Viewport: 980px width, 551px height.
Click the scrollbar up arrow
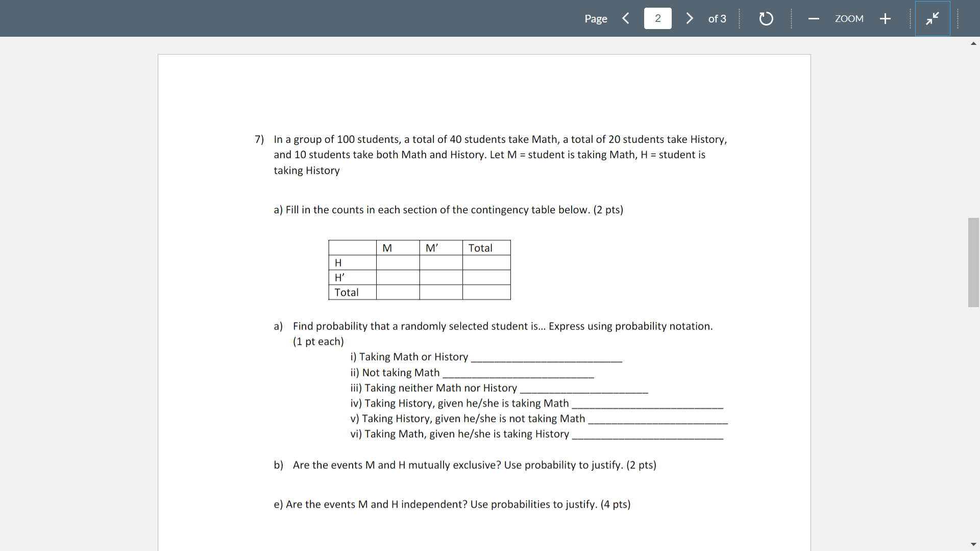point(974,43)
